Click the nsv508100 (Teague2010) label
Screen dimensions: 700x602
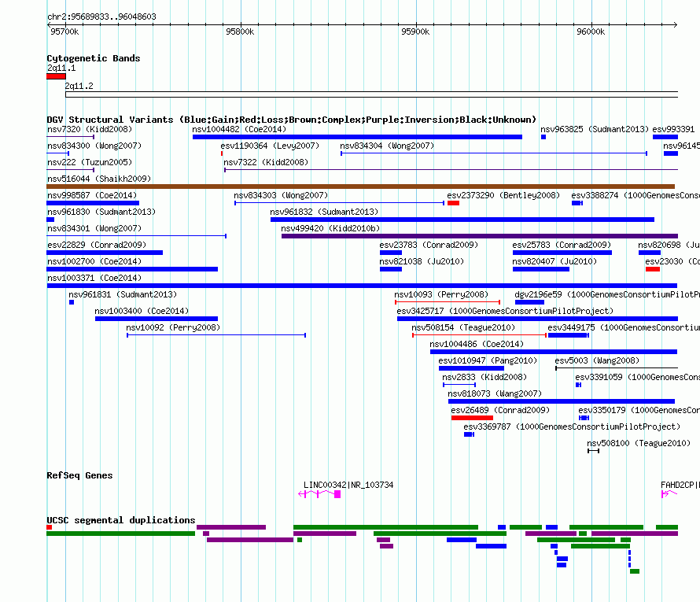(x=639, y=443)
